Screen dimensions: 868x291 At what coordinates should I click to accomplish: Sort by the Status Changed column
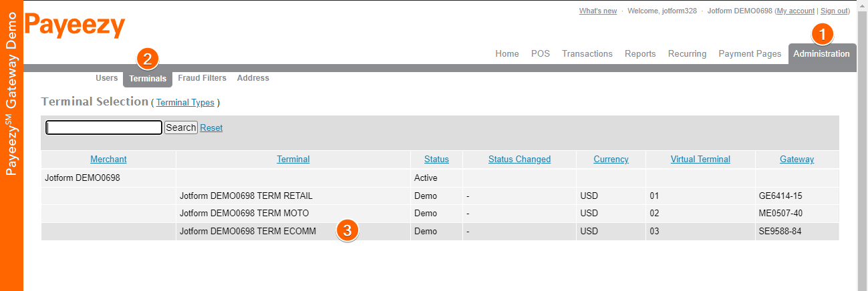[x=519, y=160]
